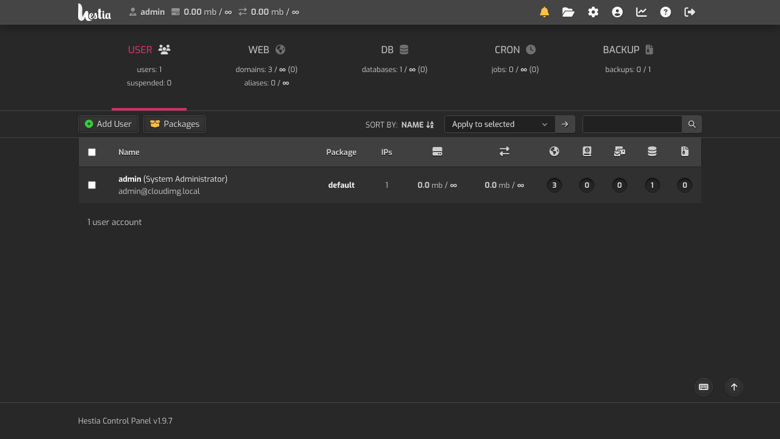Click the Name column header
The width and height of the screenshot is (780, 439).
click(129, 152)
